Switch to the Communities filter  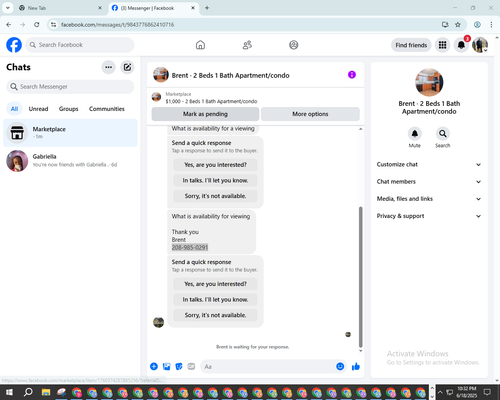107,109
